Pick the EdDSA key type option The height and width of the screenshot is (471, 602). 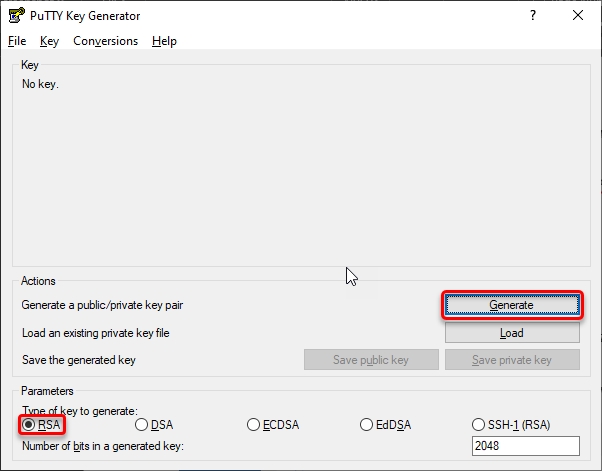point(367,425)
